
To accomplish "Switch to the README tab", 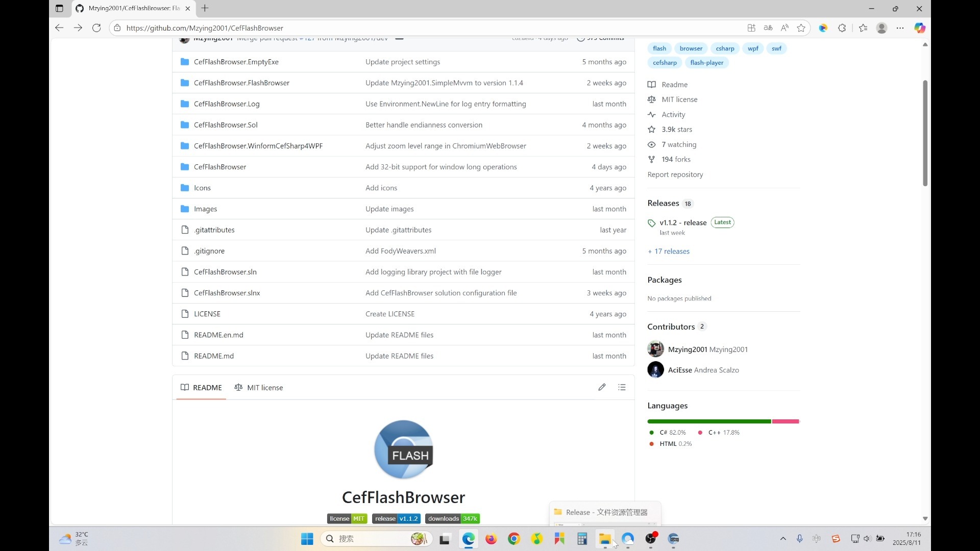I will click(x=201, y=388).
